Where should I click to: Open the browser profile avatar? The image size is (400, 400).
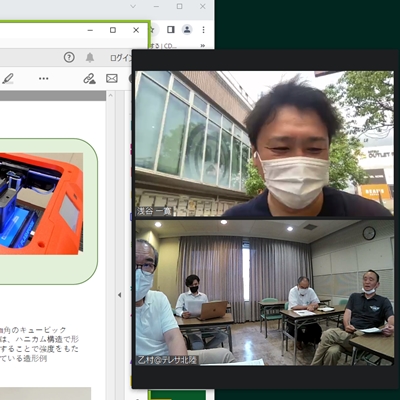[x=187, y=30]
